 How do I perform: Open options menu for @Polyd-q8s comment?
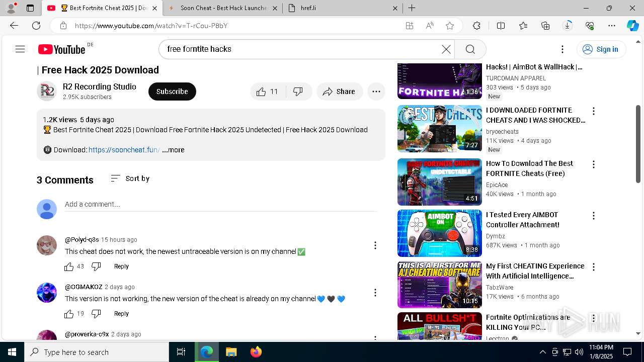(375, 245)
